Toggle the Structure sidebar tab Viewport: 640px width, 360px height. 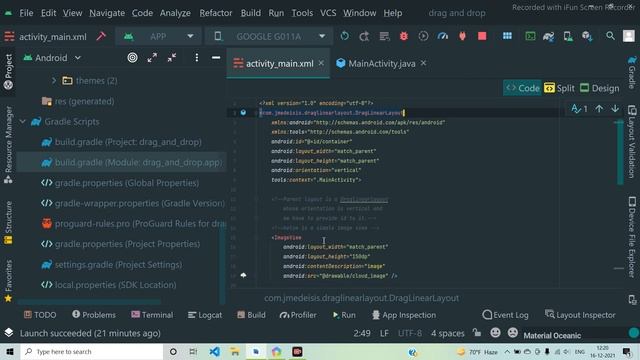click(x=8, y=222)
